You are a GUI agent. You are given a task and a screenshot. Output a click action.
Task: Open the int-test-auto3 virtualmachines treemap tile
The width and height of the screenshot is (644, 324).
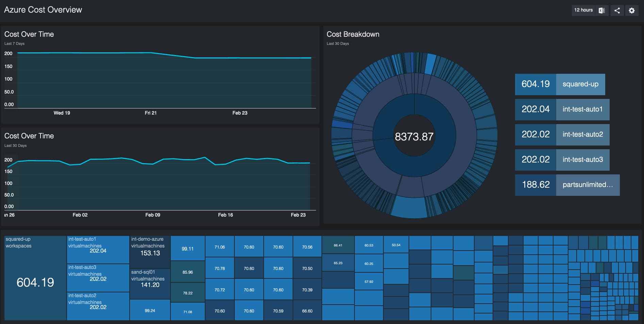point(98,278)
